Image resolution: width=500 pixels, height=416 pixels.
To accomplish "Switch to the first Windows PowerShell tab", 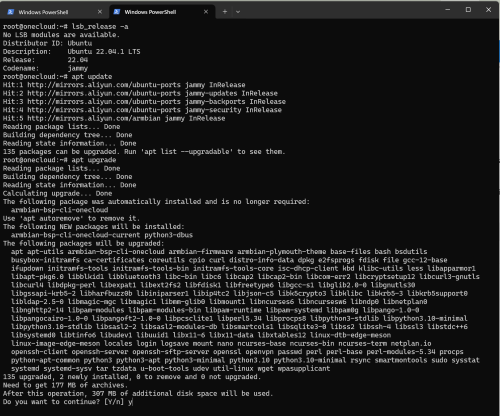I will 54,12.
